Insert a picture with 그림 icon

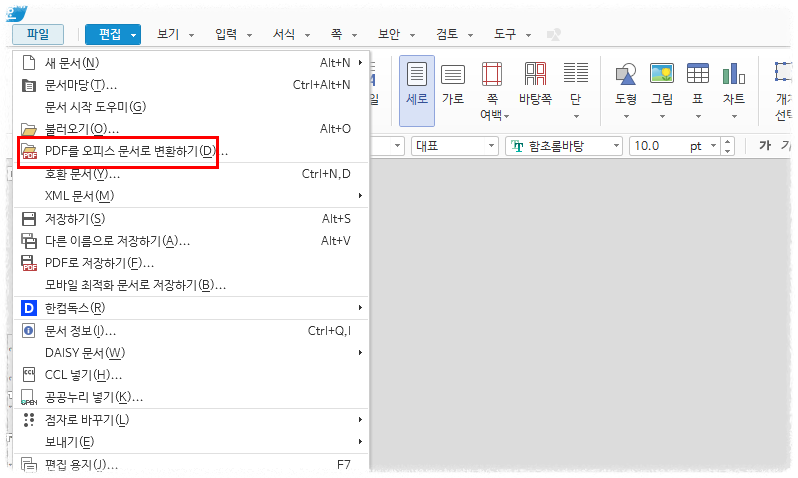coord(662,74)
